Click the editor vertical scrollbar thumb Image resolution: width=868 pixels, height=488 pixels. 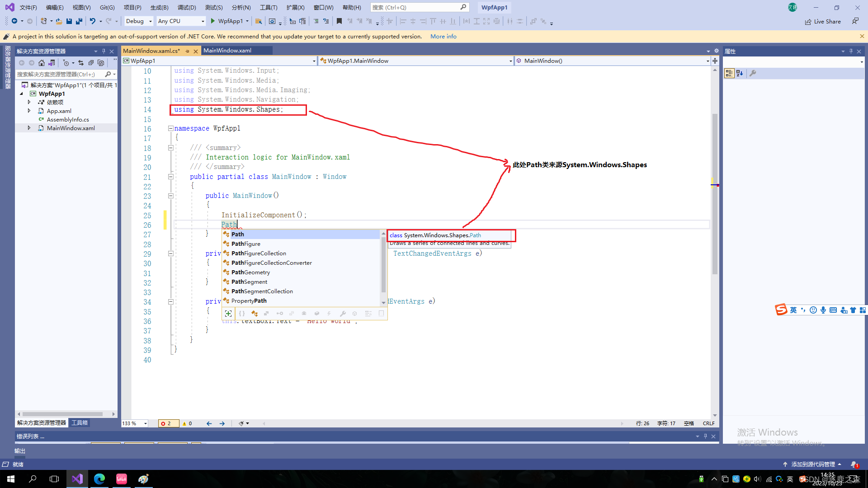click(x=715, y=194)
